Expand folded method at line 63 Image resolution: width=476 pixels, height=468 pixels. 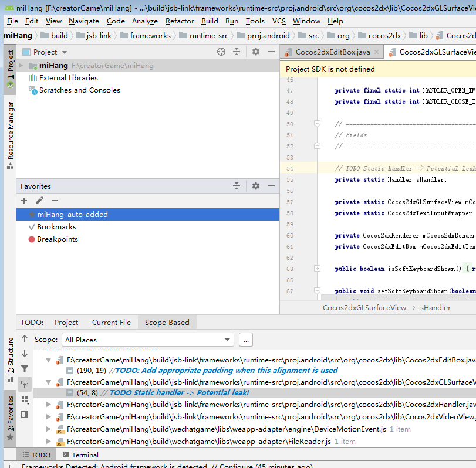317,269
